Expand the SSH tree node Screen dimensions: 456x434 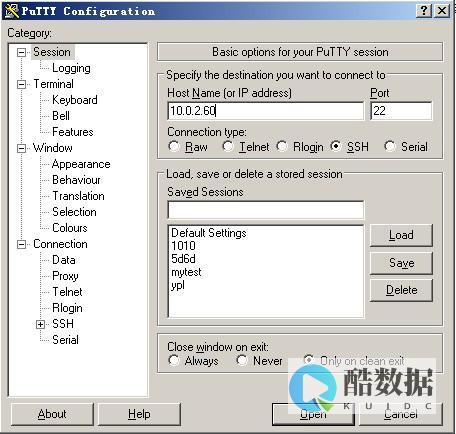tap(40, 324)
